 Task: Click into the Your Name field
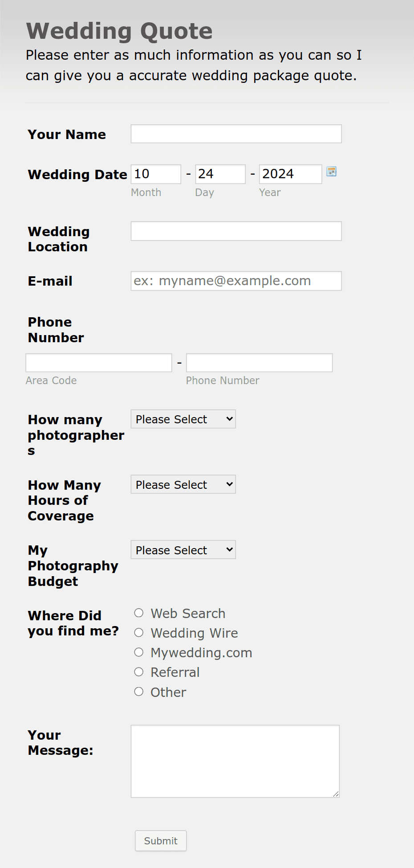[x=236, y=134]
